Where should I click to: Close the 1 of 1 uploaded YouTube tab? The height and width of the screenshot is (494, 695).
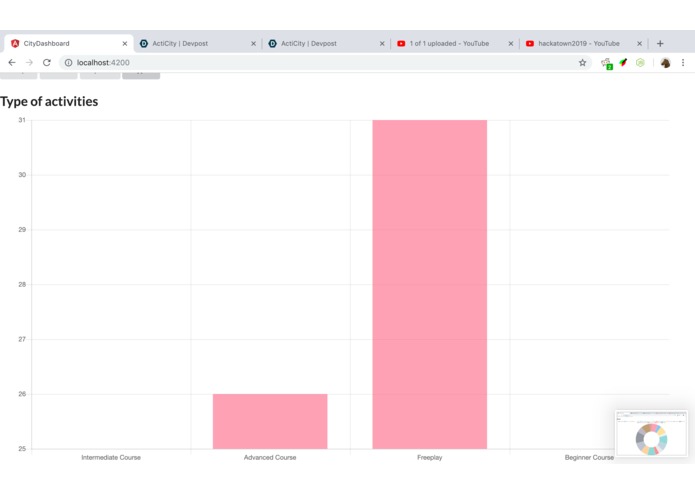click(x=511, y=43)
